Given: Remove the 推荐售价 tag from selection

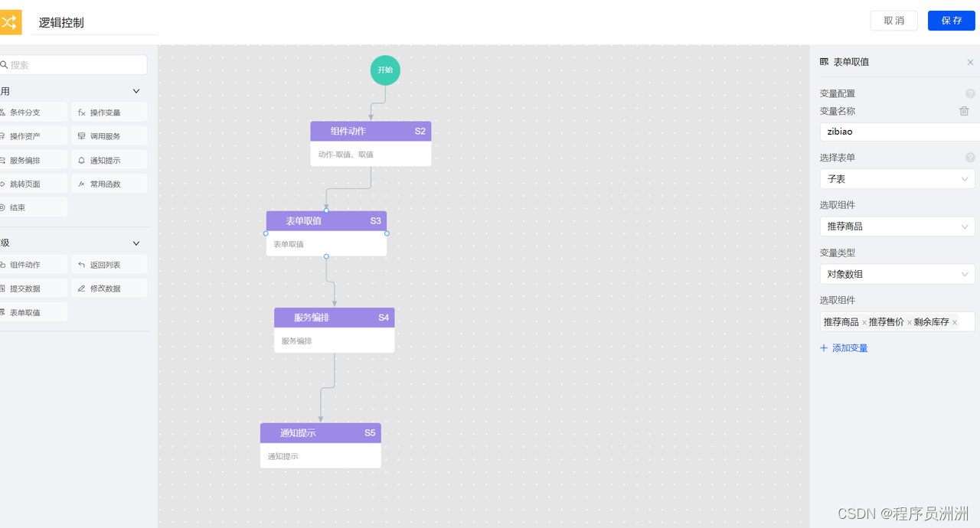Looking at the screenshot, I should tap(910, 323).
